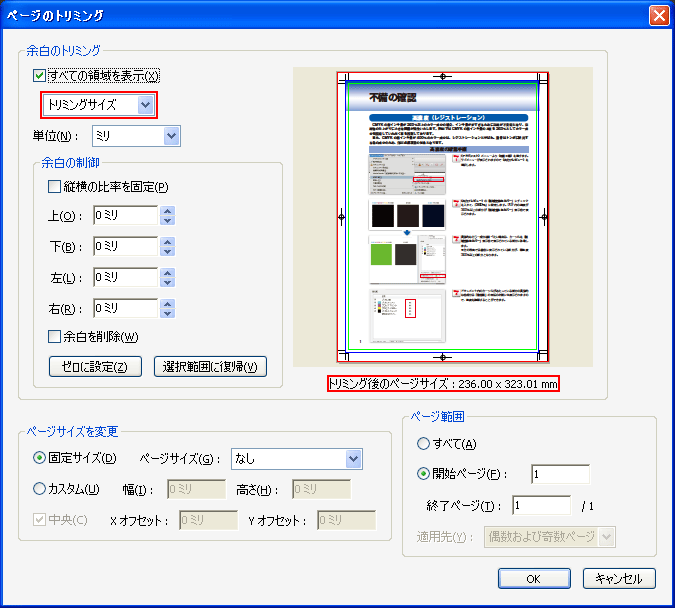Screen dimensions: 675x608
Task: Check the 余白を削除 option
Action: [55, 337]
